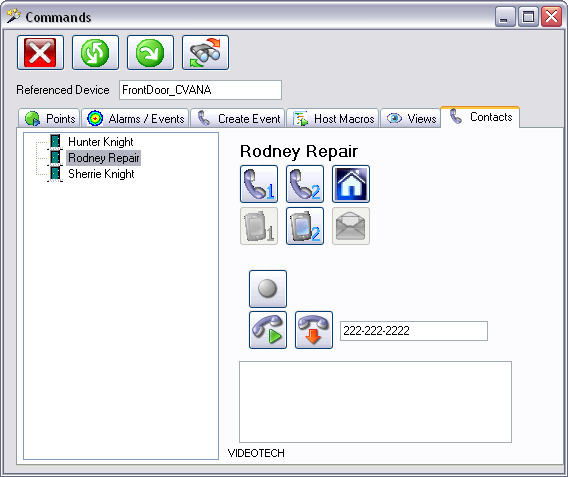Select Hunter Knight in contacts tree
The image size is (568, 477).
[x=100, y=142]
